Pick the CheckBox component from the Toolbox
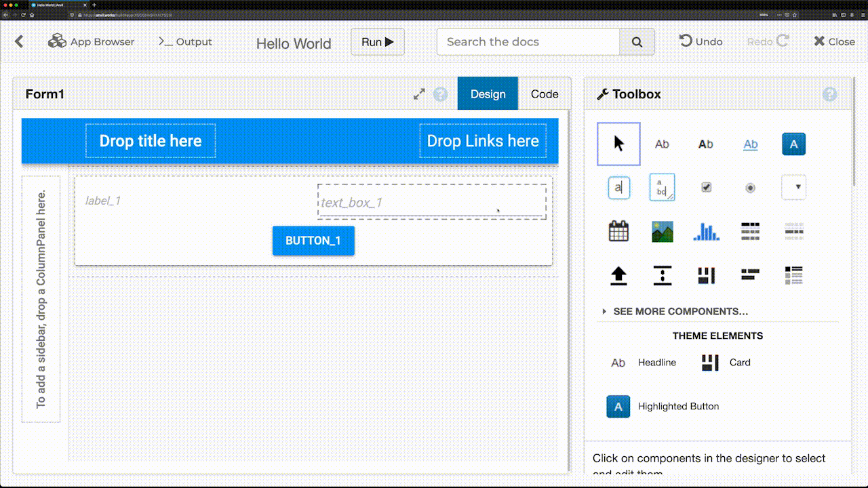The image size is (868, 488). pyautogui.click(x=706, y=187)
